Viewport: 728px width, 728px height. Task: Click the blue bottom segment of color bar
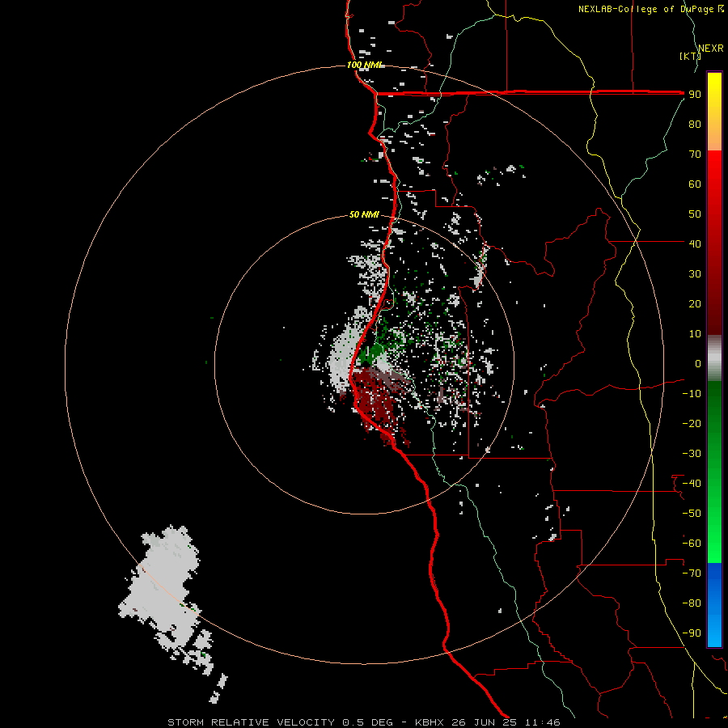point(714,605)
